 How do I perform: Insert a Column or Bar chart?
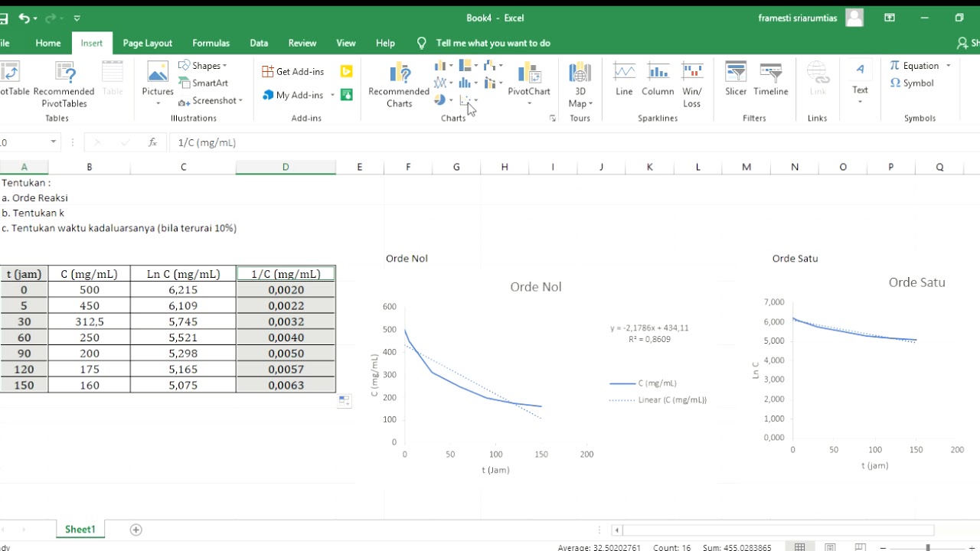(443, 66)
